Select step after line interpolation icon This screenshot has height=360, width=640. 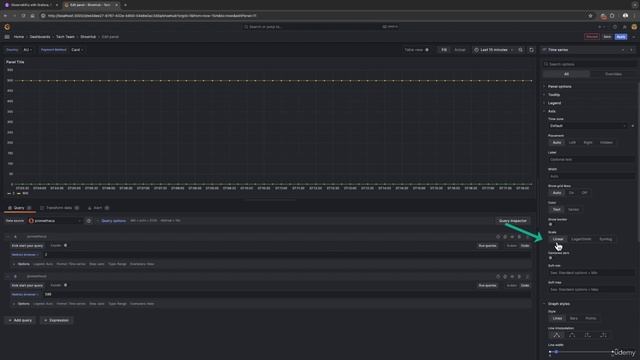(603, 335)
